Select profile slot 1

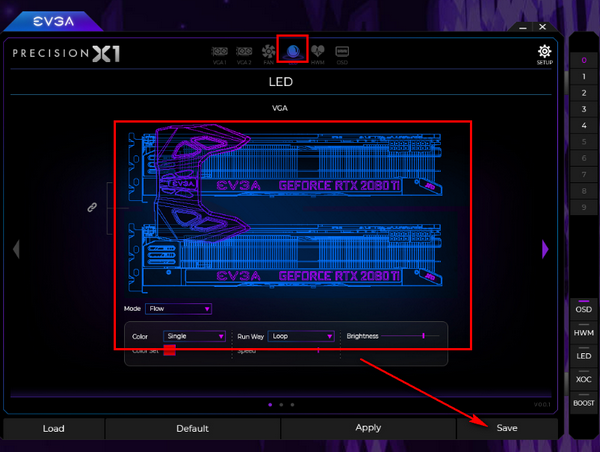[x=584, y=77]
